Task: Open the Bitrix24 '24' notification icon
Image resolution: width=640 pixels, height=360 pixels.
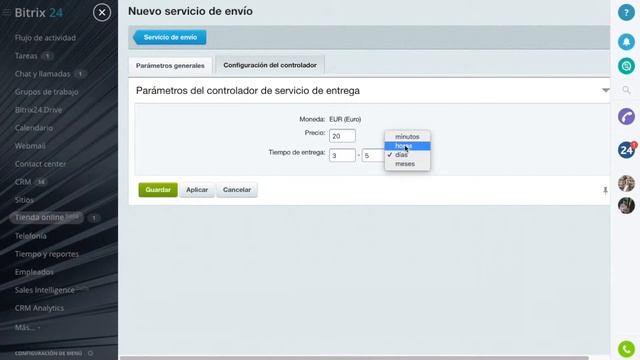Action: coord(627,150)
